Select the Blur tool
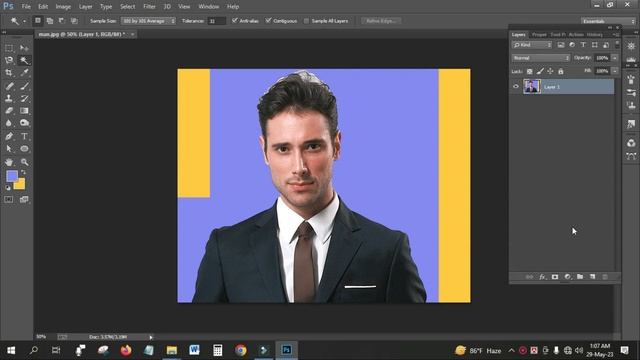 [x=9, y=123]
